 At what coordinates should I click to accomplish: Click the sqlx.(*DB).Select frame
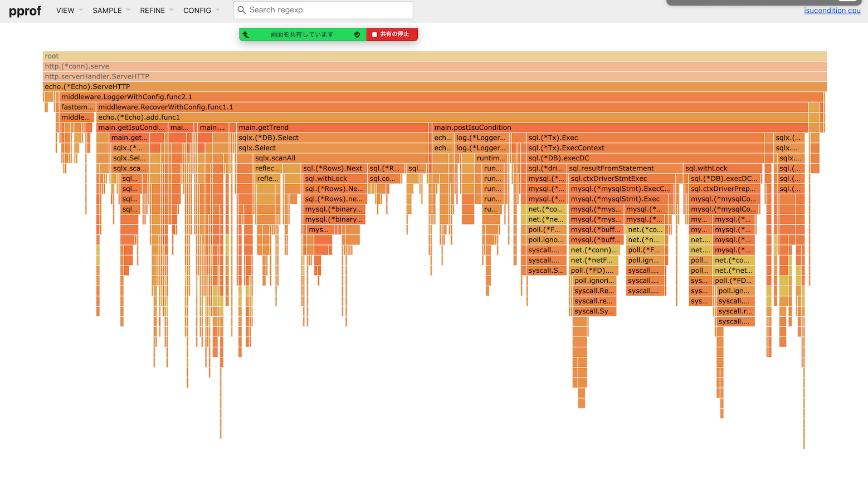[x=333, y=138]
